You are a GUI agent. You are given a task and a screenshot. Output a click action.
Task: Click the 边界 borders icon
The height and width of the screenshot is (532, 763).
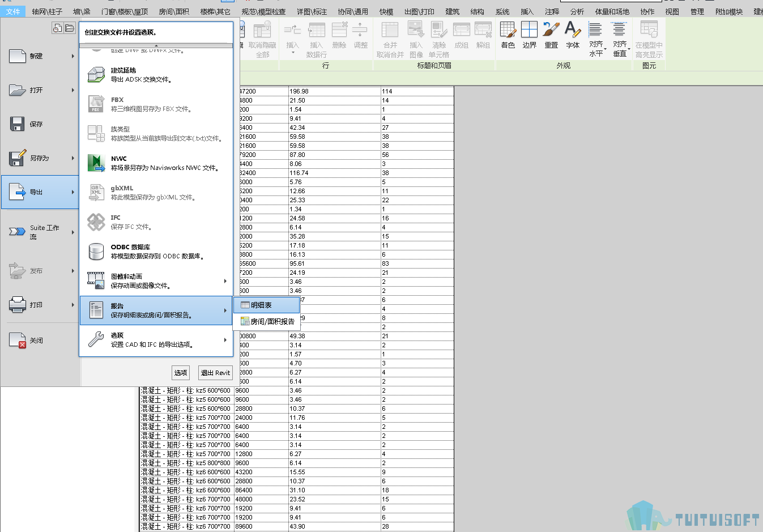click(x=529, y=29)
